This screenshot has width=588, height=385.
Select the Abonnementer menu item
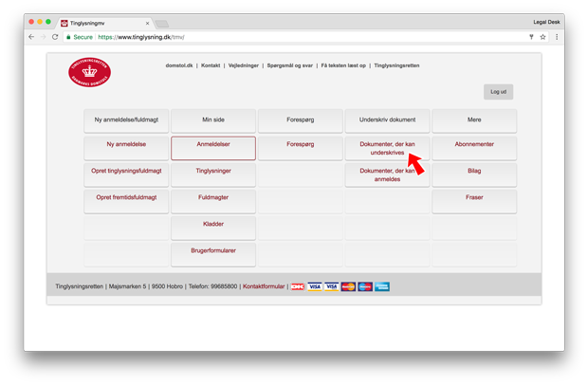click(x=474, y=148)
